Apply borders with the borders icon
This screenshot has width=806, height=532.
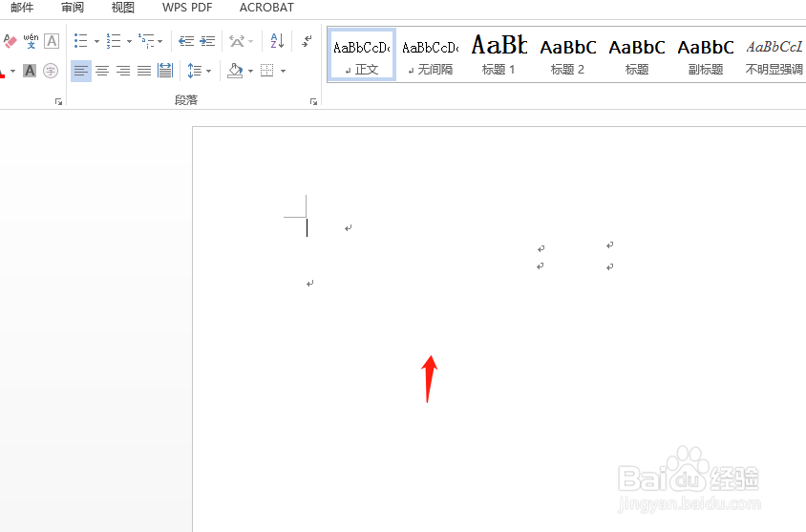[x=267, y=71]
